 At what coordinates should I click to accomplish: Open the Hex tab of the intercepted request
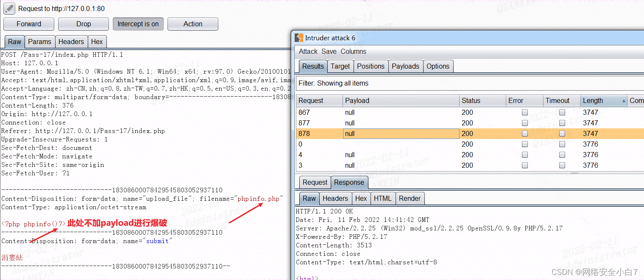(x=97, y=42)
